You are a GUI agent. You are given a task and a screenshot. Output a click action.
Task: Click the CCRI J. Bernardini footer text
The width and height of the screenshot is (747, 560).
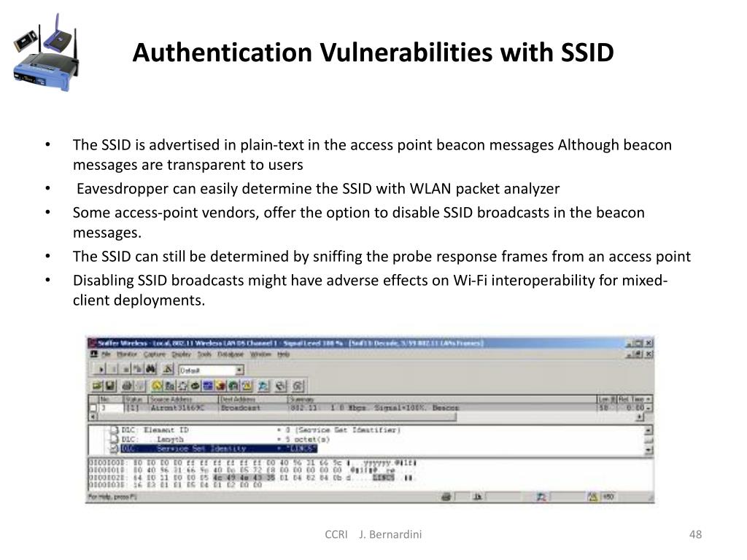point(373,534)
